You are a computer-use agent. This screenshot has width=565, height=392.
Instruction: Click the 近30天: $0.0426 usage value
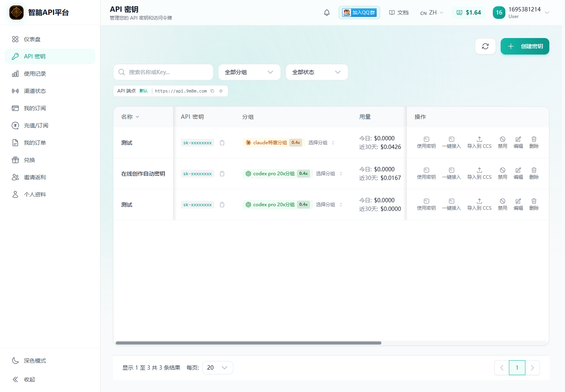[x=380, y=147]
